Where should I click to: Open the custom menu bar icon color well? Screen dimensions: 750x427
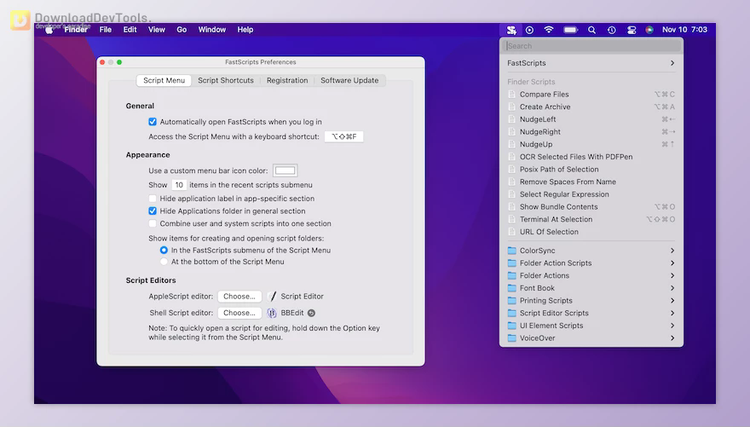(x=285, y=170)
